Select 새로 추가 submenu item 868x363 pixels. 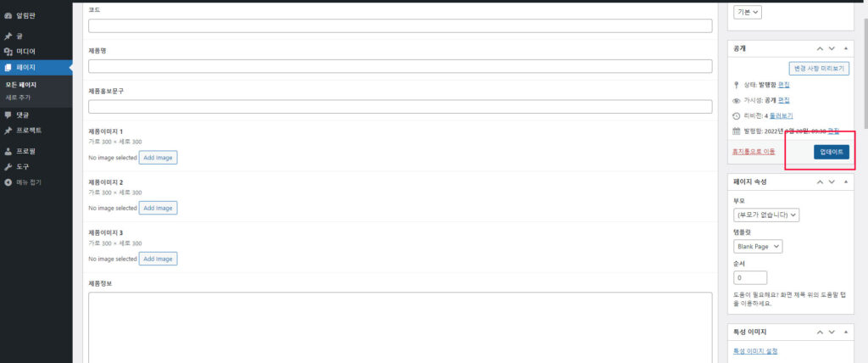pyautogui.click(x=18, y=98)
